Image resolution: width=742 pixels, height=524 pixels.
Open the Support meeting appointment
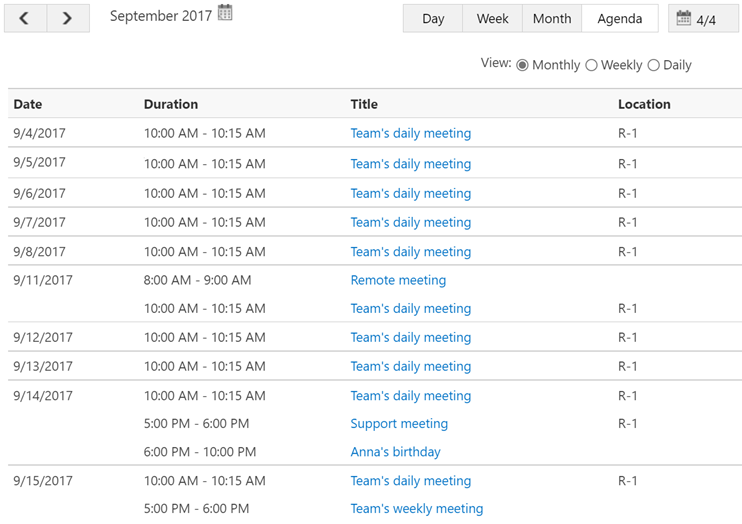pyautogui.click(x=399, y=423)
